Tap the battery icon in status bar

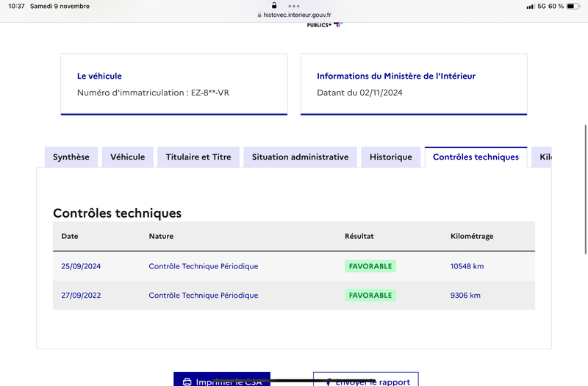click(573, 6)
